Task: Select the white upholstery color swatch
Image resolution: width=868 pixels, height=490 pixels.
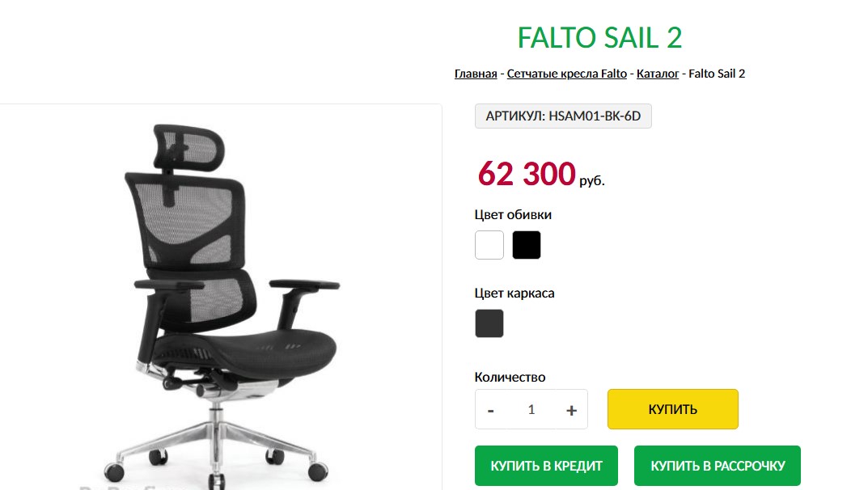Action: (489, 245)
